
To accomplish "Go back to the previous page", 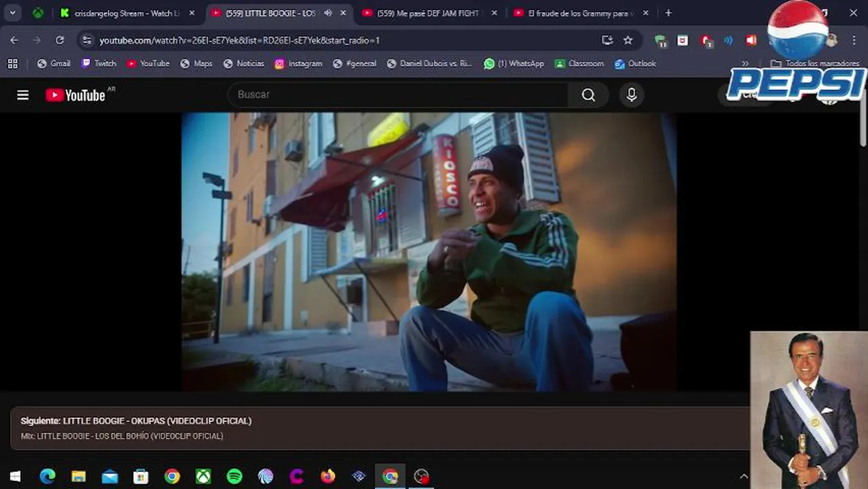I will pos(14,40).
